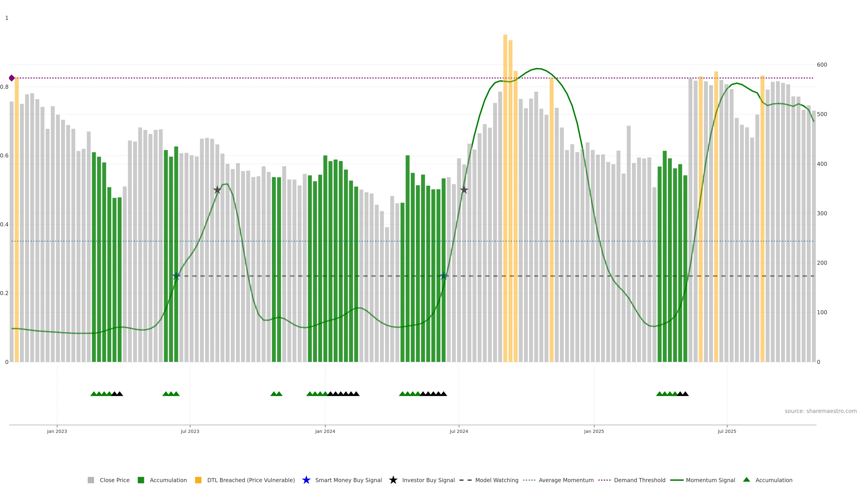
Task: Click the green Accumulation triangle legend icon
Action: coord(746,480)
